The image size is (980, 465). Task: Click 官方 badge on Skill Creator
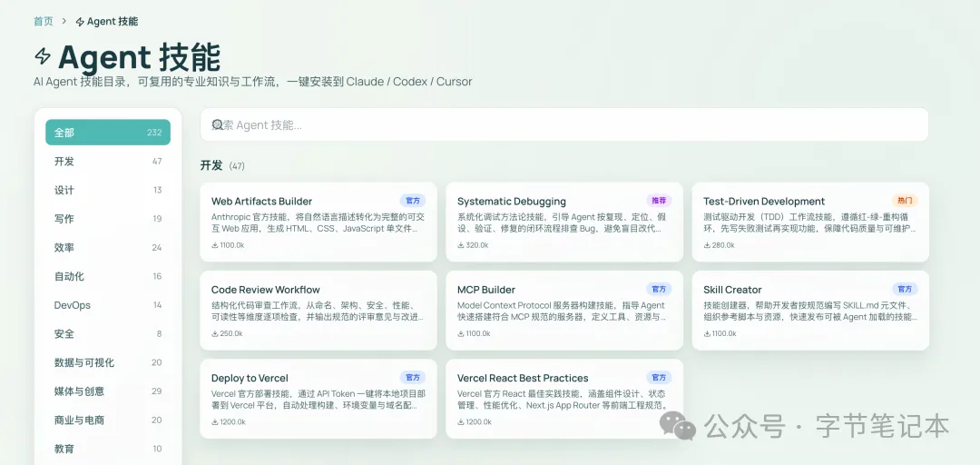pos(905,289)
